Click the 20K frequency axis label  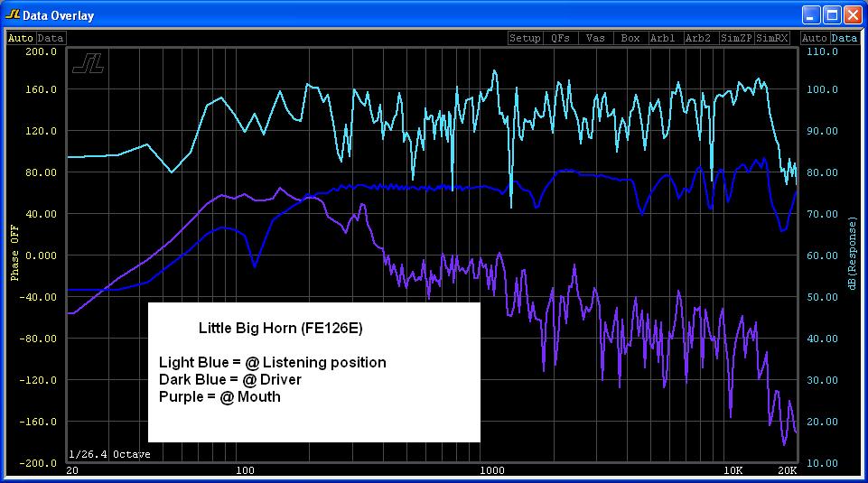tap(788, 470)
